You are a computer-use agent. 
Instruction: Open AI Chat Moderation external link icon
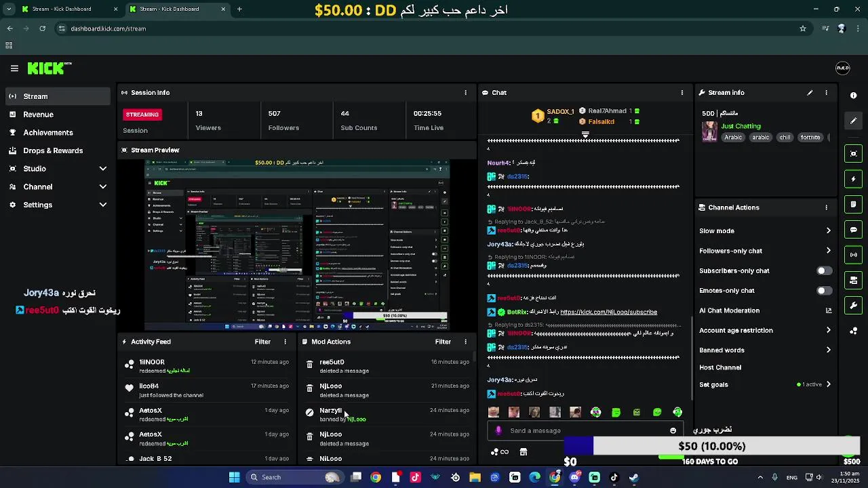(x=828, y=310)
